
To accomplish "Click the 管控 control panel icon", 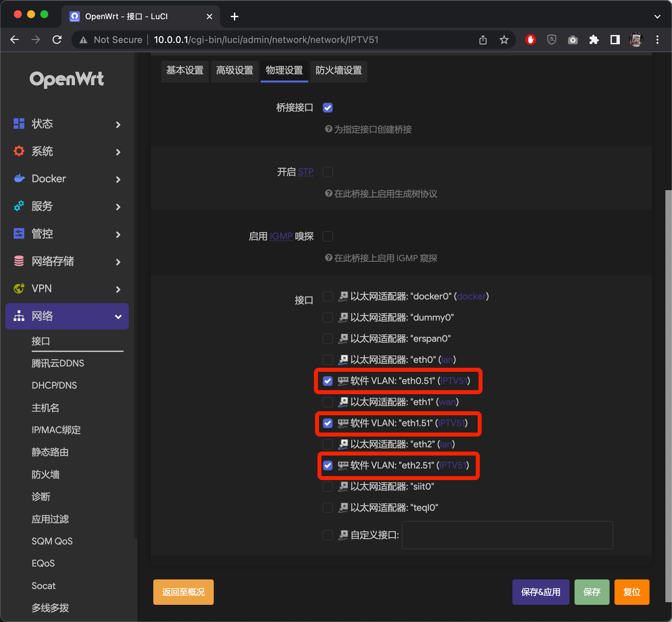I will coord(19,234).
